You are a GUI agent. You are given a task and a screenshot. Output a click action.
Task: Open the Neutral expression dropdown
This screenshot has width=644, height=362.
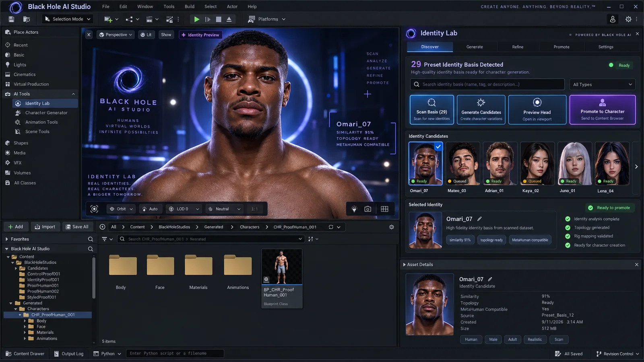click(x=225, y=209)
